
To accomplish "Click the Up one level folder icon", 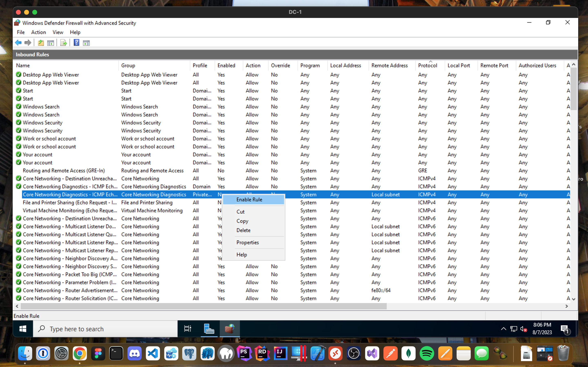I will 41,43.
